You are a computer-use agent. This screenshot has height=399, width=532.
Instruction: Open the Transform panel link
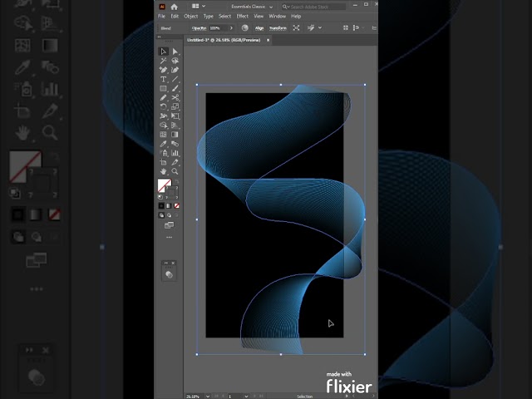278,28
